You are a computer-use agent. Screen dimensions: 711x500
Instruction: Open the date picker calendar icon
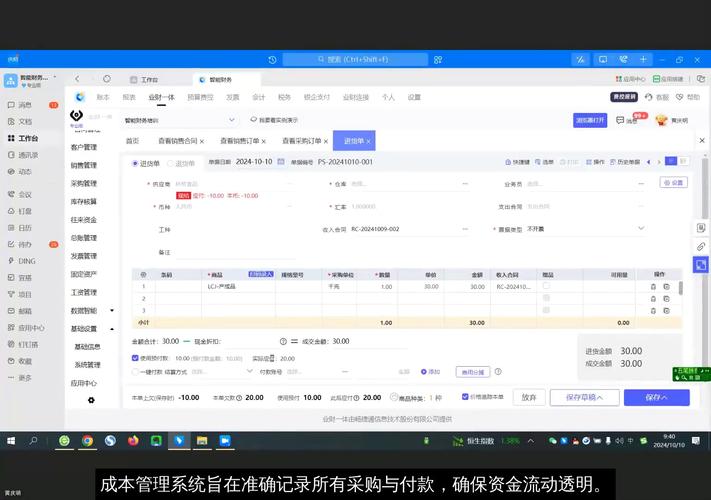(x=281, y=162)
